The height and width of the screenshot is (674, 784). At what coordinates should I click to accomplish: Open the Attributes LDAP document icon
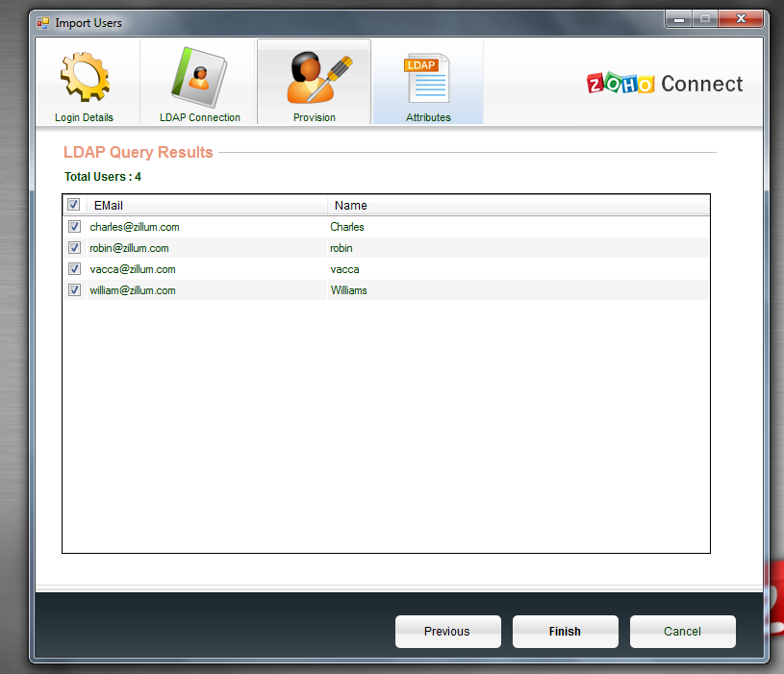(x=427, y=78)
